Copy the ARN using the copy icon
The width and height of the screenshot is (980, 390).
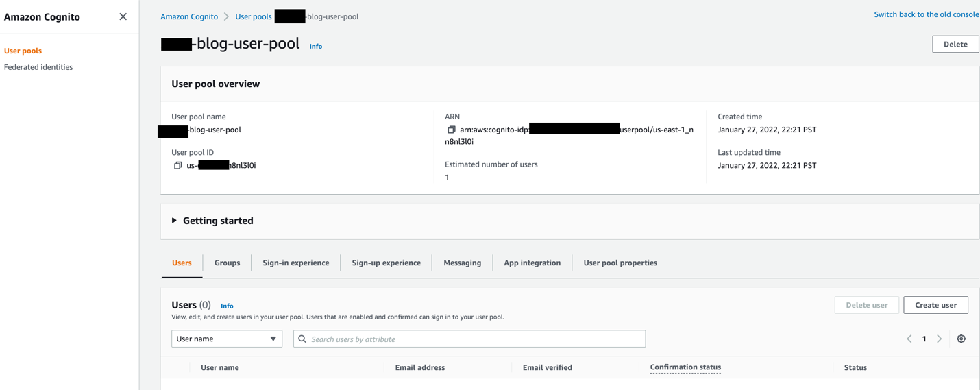pos(451,130)
